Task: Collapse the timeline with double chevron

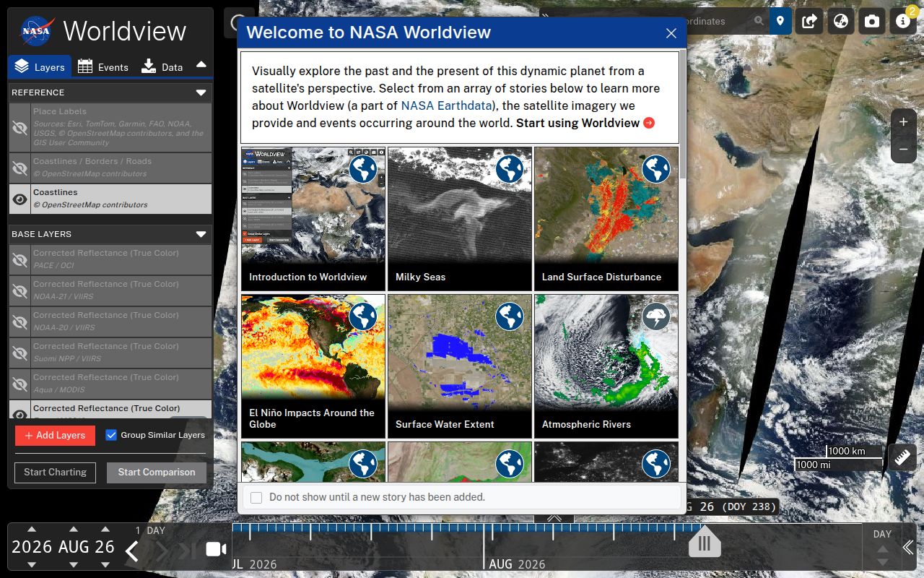Action: [x=908, y=548]
